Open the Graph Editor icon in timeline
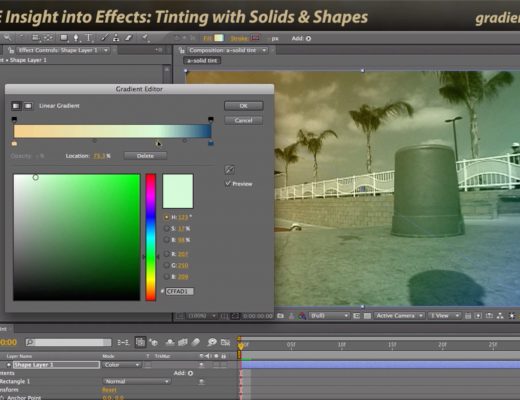 click(226, 342)
